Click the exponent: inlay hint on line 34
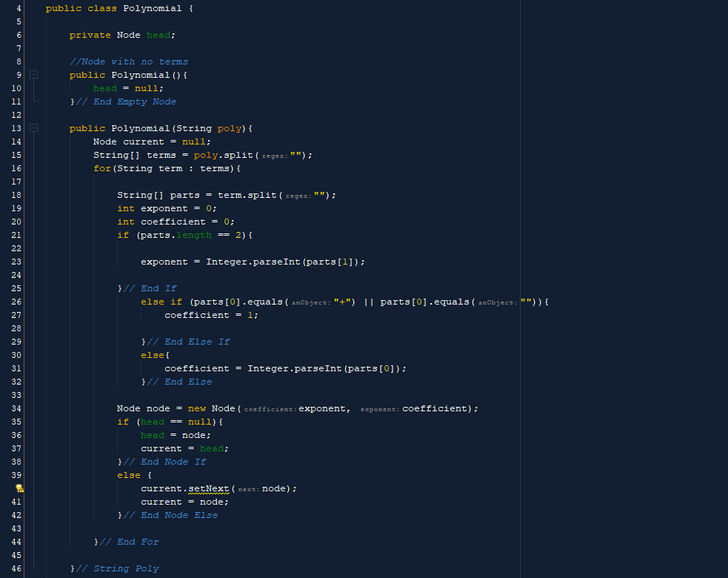 click(x=382, y=408)
